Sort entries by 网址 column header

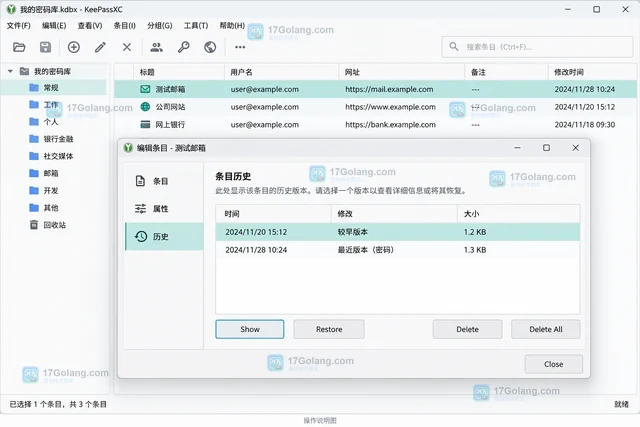coord(402,72)
